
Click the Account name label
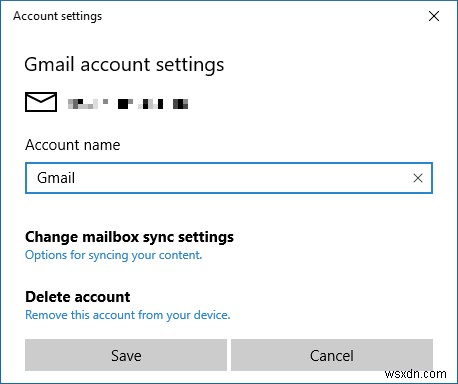(73, 145)
